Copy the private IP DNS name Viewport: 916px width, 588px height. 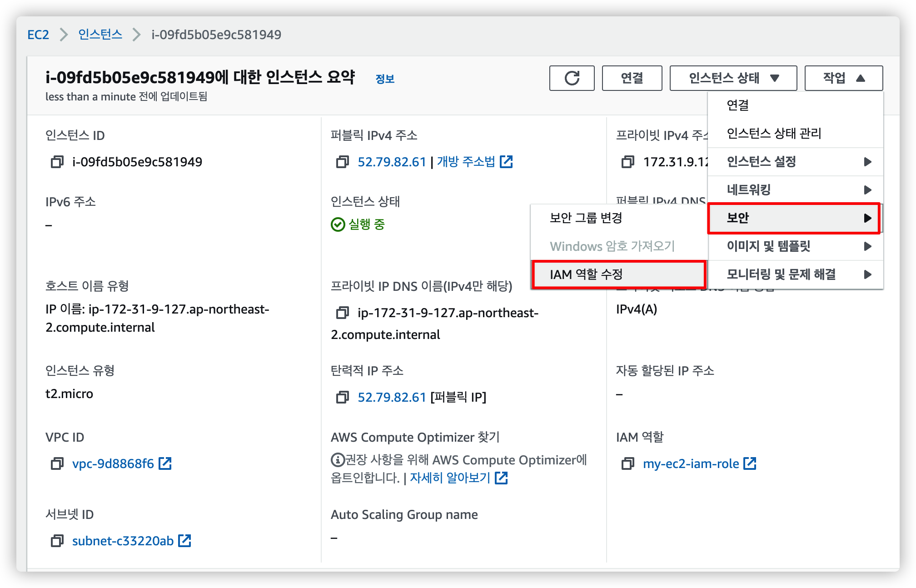(342, 313)
